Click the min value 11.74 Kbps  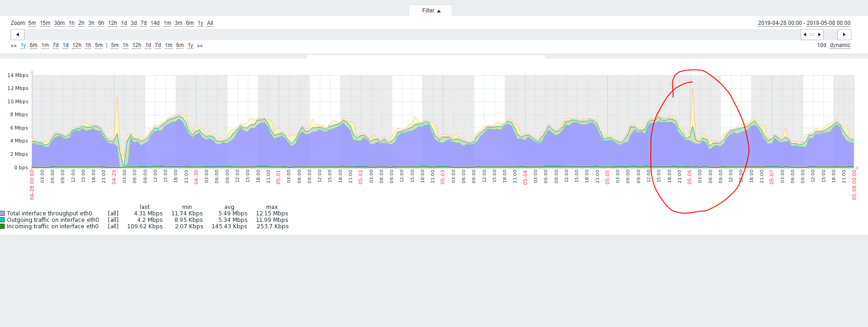pos(187,214)
